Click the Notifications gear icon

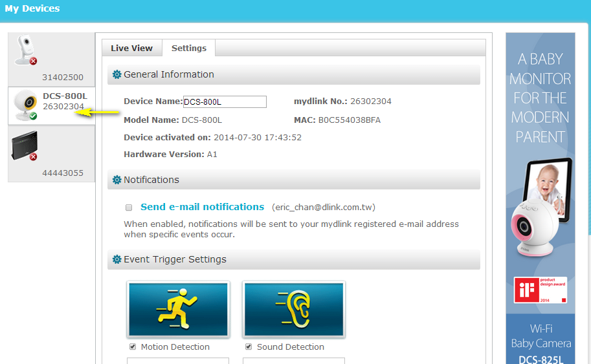click(117, 180)
